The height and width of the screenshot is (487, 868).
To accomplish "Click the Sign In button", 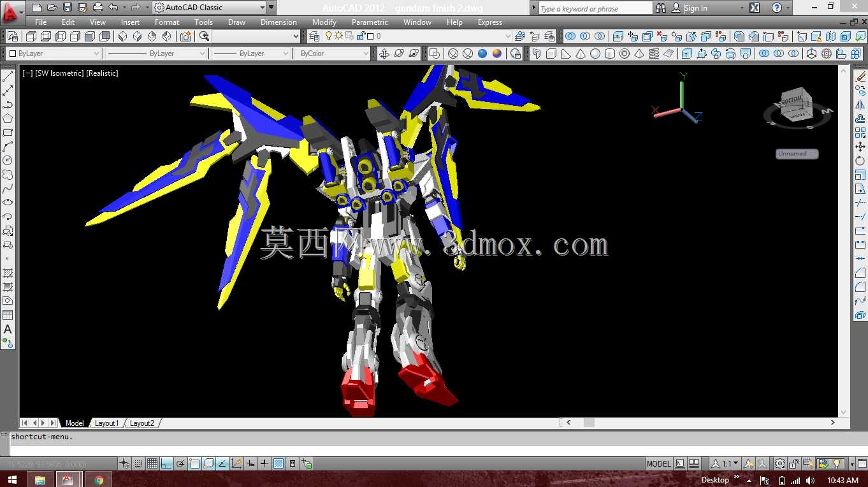I will (695, 8).
